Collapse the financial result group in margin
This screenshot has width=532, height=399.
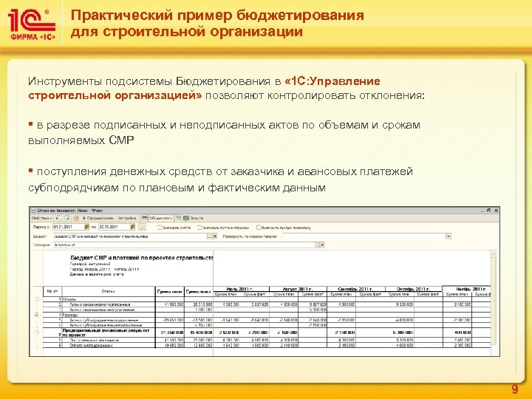pyautogui.click(x=37, y=332)
